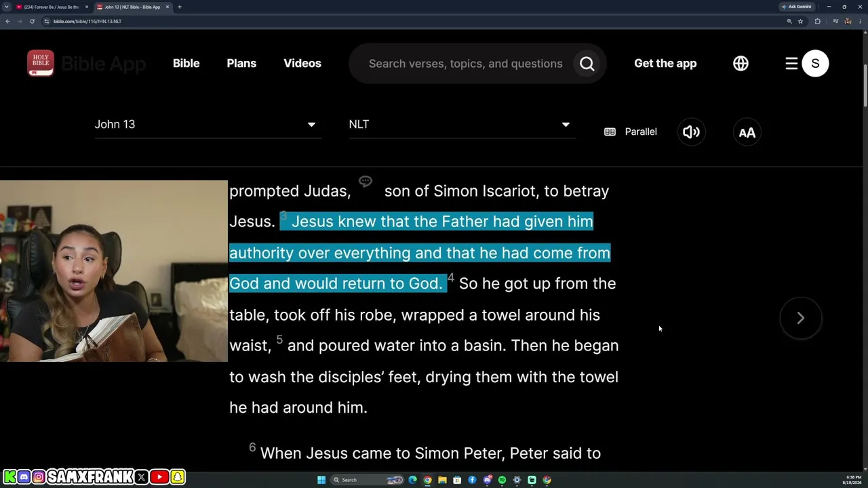This screenshot has height=488, width=868.
Task: Expand the NLT version dropdown
Action: click(461, 124)
